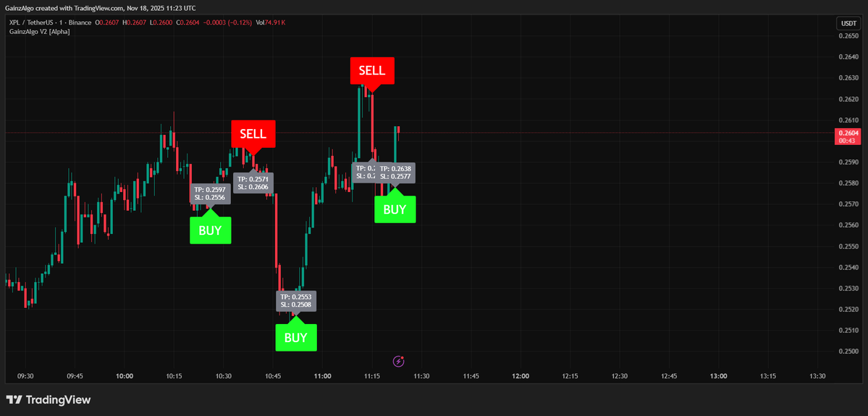Click the BUY label below TP 0.2597
Viewport: 868px width, 416px height.
[x=211, y=230]
